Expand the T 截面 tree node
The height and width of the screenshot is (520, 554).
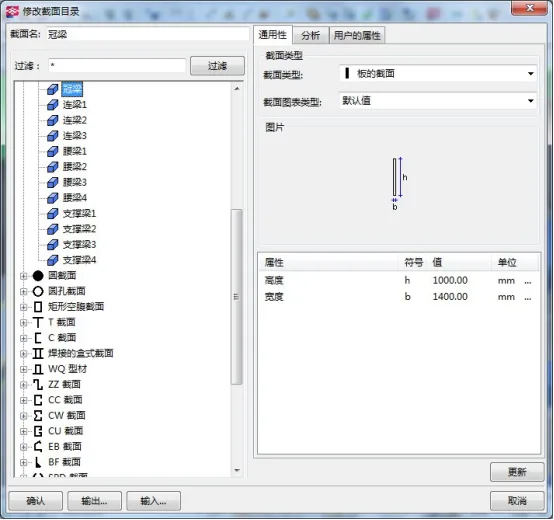(23, 323)
